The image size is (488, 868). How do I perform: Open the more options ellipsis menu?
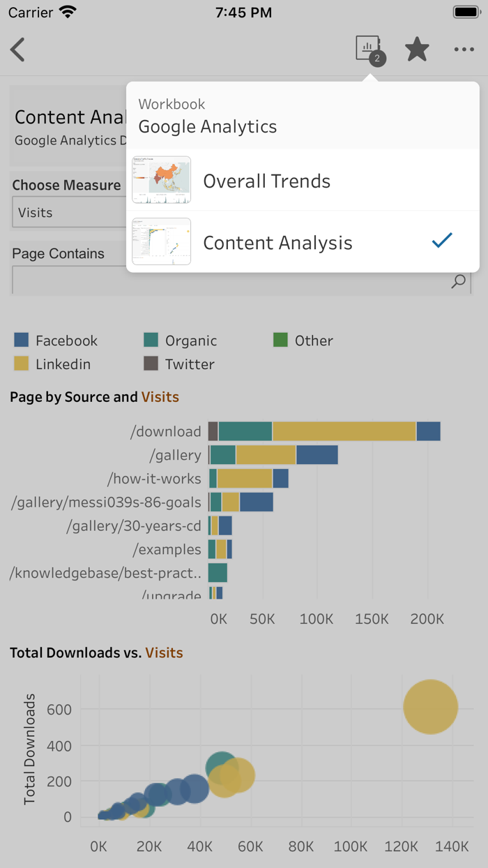463,50
